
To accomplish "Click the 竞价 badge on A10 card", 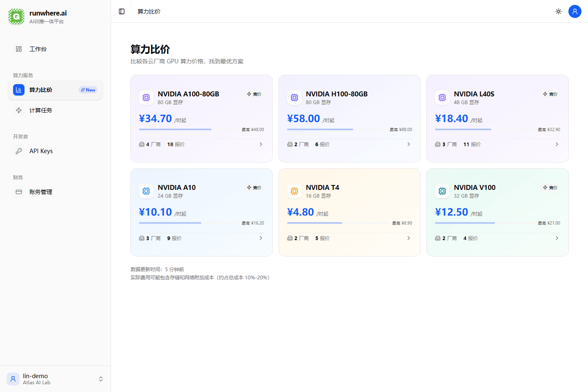I will pyautogui.click(x=254, y=188).
